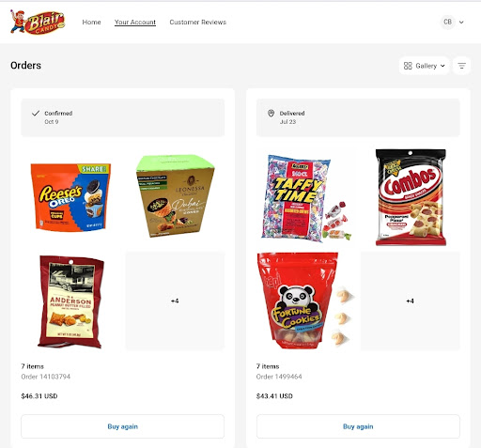The image size is (481, 448).
Task: Open the Leonessa Dubai chocolate box image
Action: point(175,195)
